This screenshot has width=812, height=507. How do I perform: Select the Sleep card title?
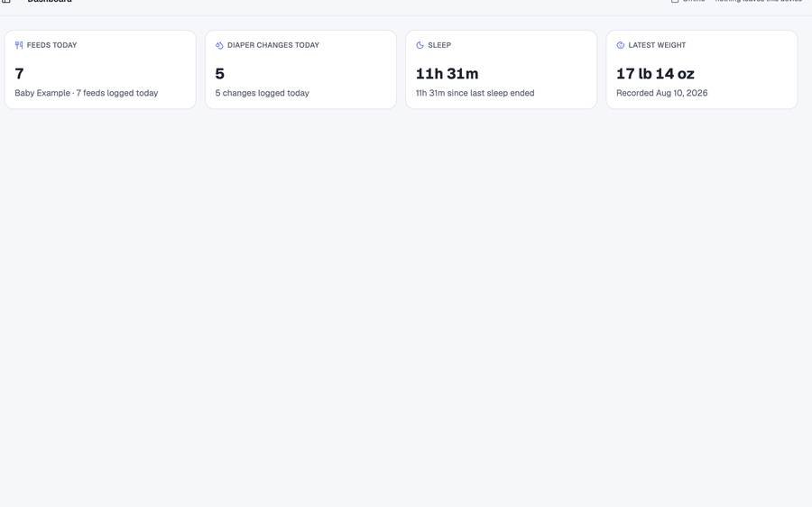pyautogui.click(x=439, y=45)
